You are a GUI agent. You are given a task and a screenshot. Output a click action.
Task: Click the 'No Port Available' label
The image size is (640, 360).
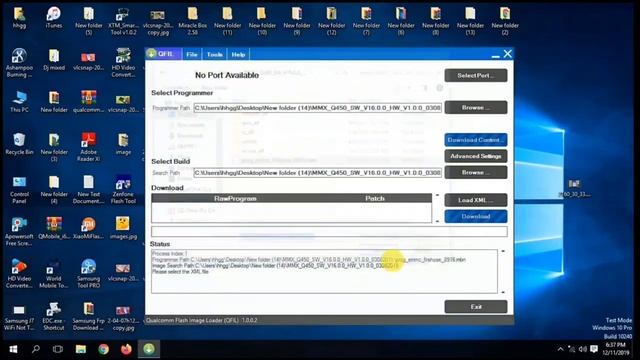pyautogui.click(x=227, y=75)
